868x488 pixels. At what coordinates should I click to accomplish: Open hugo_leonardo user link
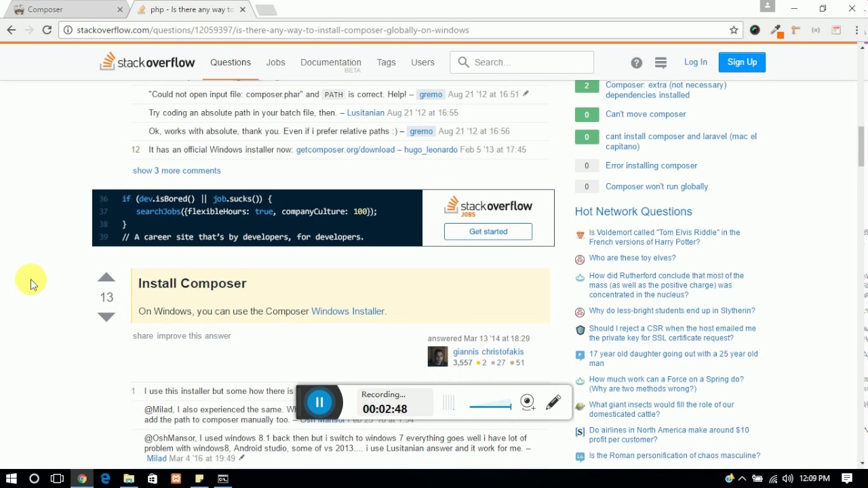431,149
